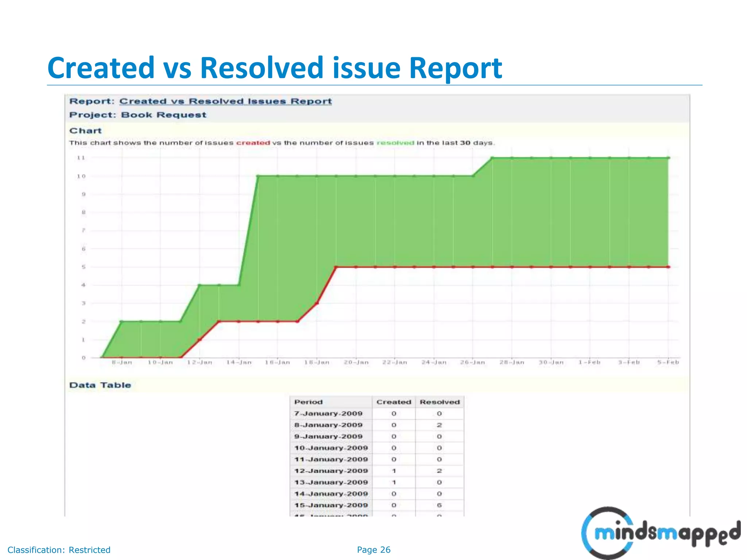Click the Data Table section heading
Viewport: 747px width, 560px height.
coord(100,385)
